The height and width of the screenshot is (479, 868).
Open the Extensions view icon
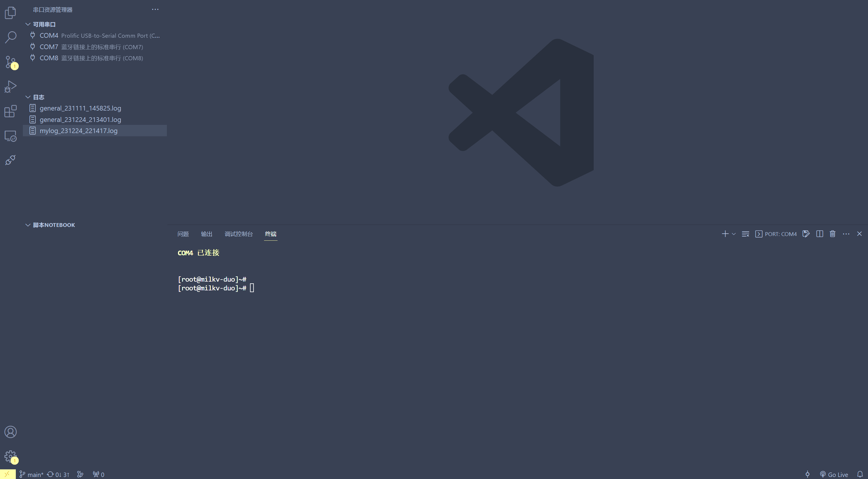11,111
